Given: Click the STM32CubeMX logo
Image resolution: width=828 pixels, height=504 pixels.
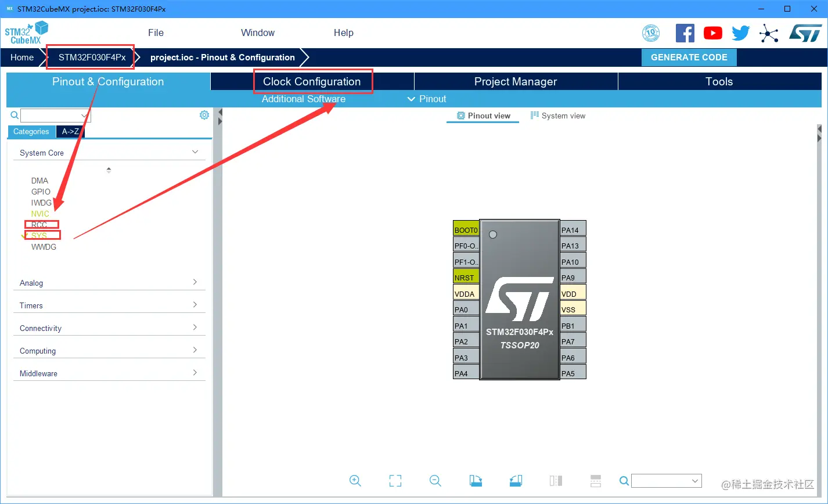Looking at the screenshot, I should [x=27, y=33].
